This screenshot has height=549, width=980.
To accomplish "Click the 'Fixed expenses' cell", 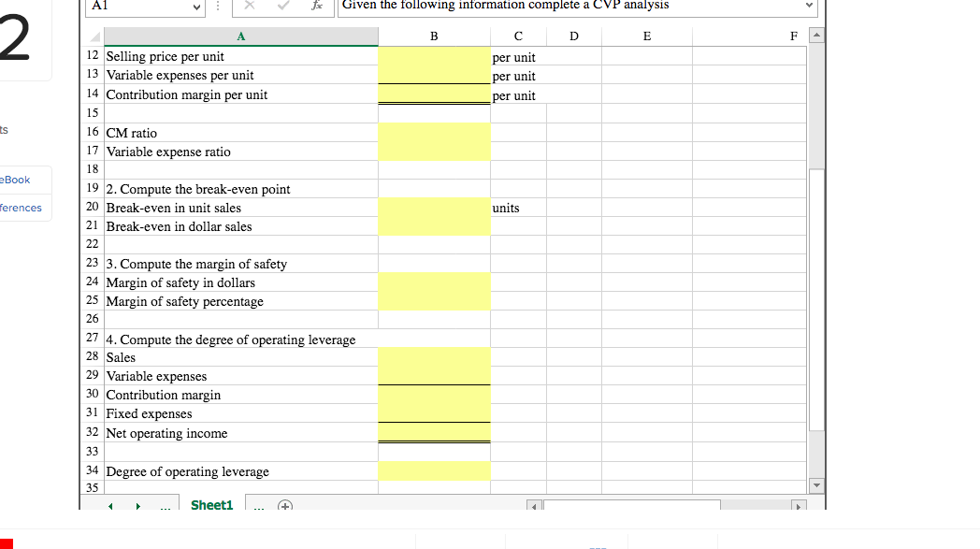I will tap(240, 413).
